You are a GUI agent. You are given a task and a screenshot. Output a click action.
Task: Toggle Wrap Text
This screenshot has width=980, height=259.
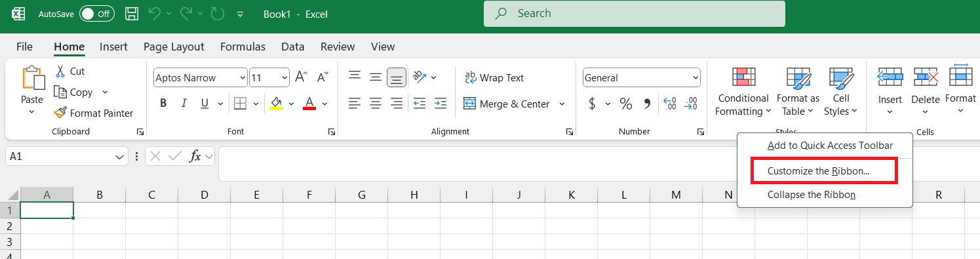click(x=494, y=78)
